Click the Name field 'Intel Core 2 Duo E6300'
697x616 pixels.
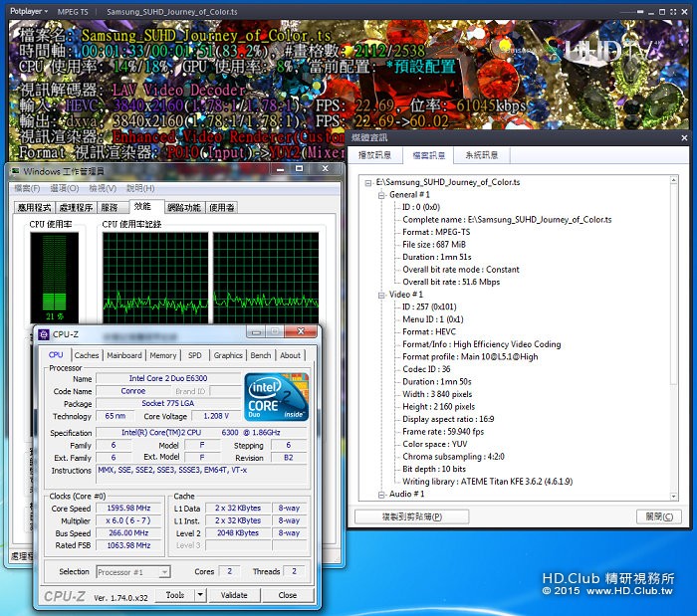tap(168, 378)
